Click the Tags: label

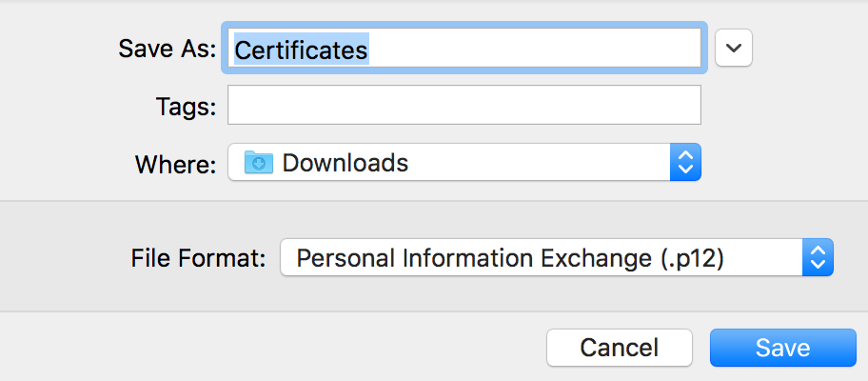pos(186,106)
